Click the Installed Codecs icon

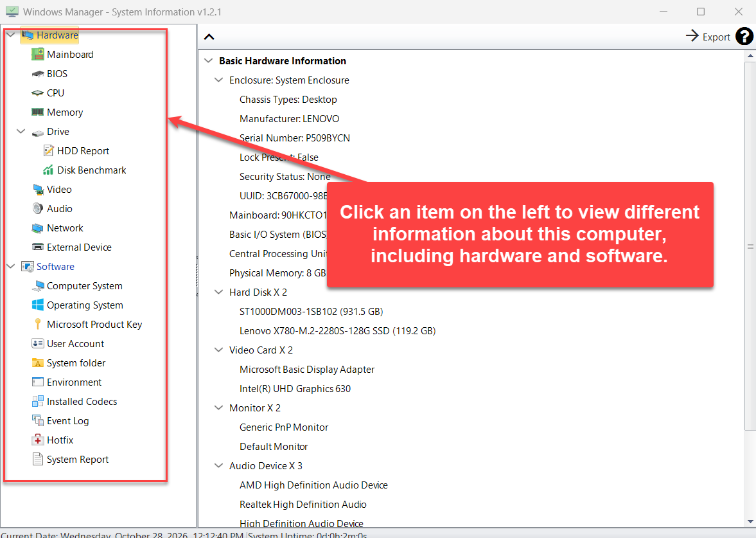(x=38, y=402)
